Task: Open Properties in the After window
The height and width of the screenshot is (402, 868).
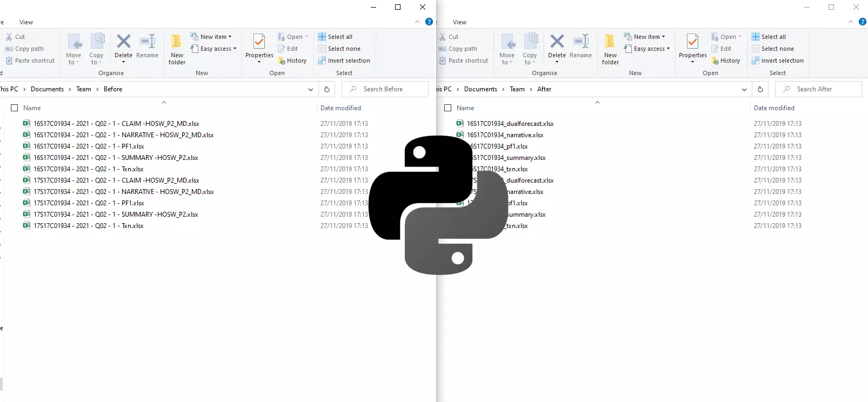Action: tap(693, 48)
